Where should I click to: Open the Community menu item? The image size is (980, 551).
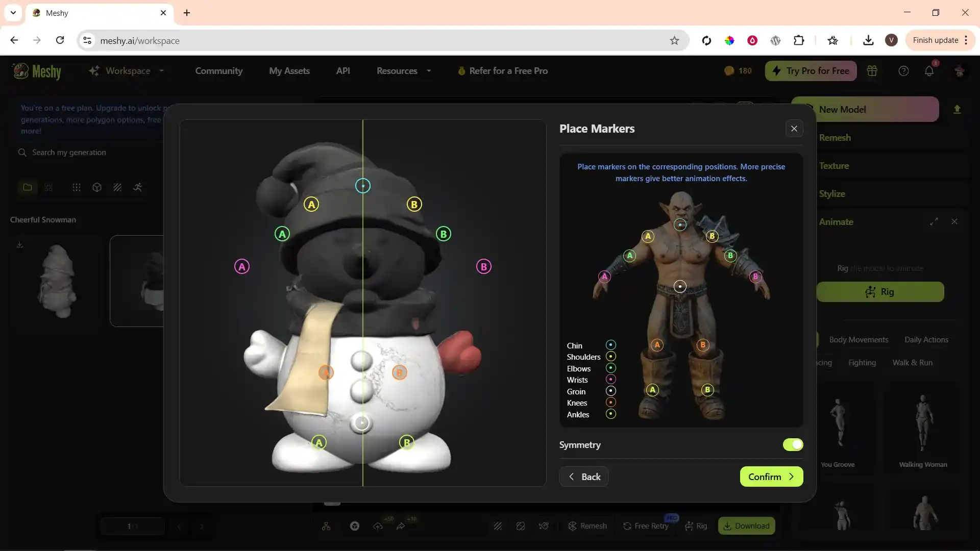click(x=219, y=70)
